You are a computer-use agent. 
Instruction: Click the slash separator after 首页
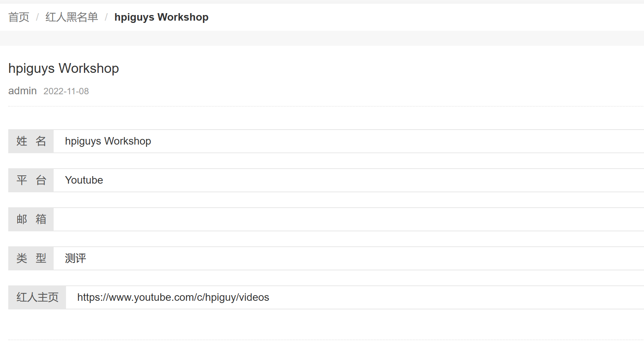pyautogui.click(x=38, y=17)
